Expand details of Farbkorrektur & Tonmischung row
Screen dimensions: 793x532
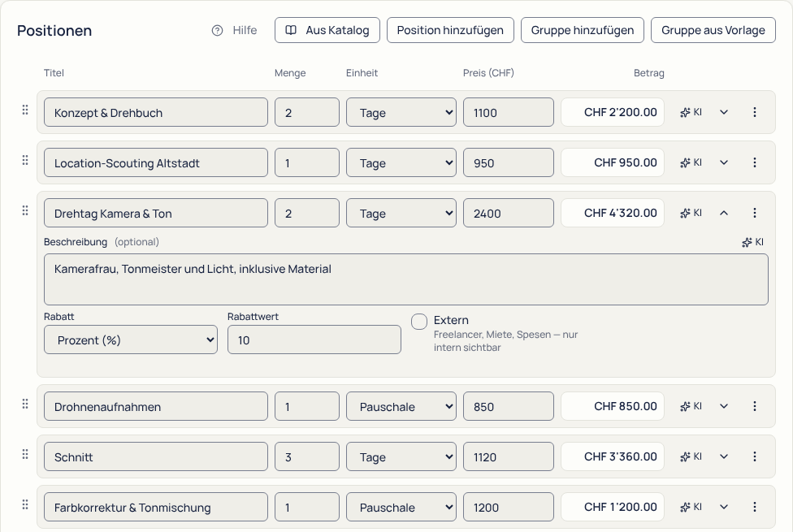click(x=724, y=507)
